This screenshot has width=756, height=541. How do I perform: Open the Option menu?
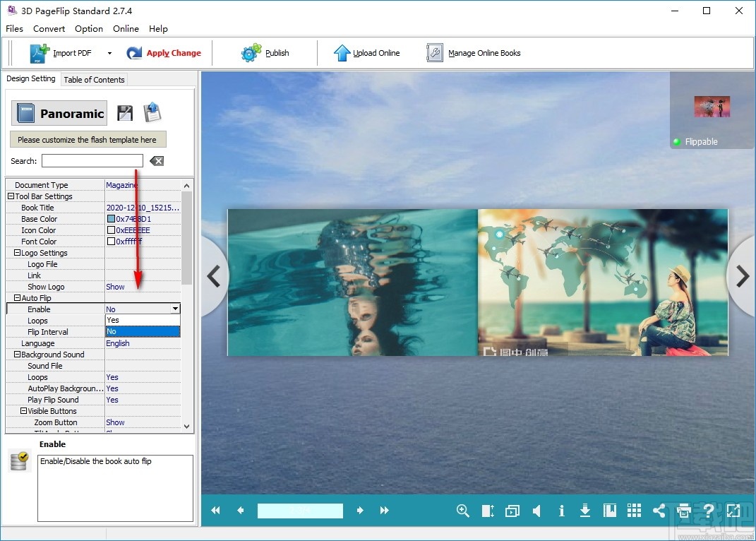point(89,28)
